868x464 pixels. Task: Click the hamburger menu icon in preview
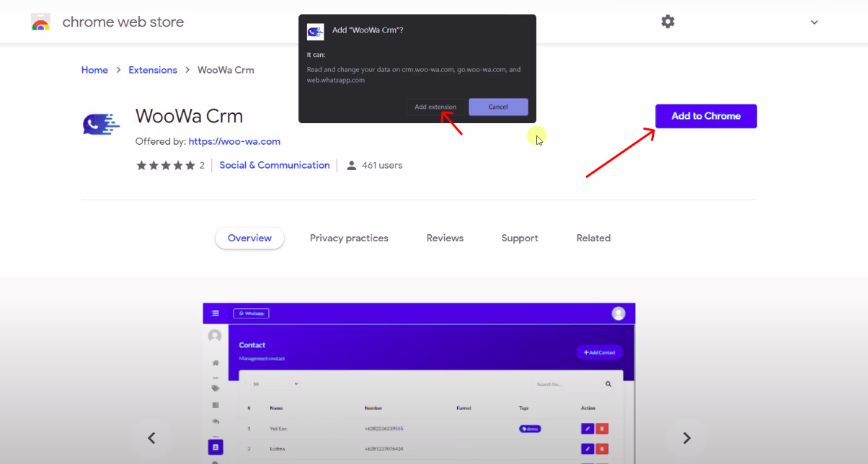[215, 313]
